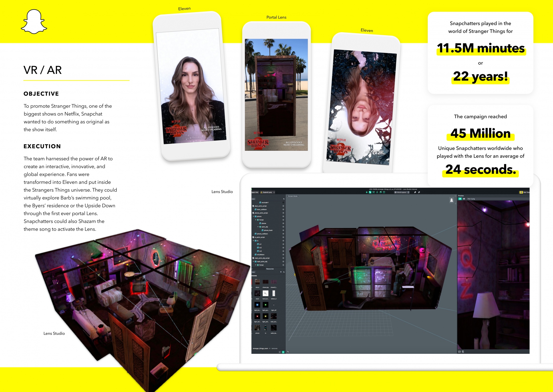The width and height of the screenshot is (553, 392).
Task: Choose the move arrows transform tool
Action: [374, 192]
